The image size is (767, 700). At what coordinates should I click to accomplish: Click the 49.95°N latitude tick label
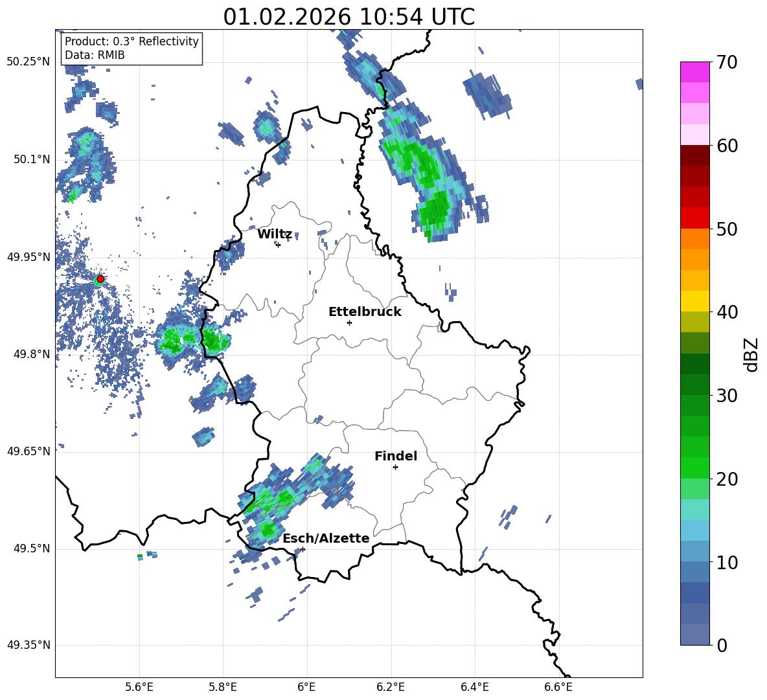29,256
